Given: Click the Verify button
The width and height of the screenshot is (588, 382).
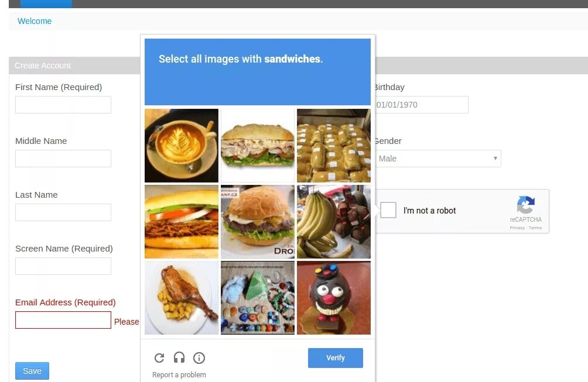Looking at the screenshot, I should pyautogui.click(x=335, y=357).
